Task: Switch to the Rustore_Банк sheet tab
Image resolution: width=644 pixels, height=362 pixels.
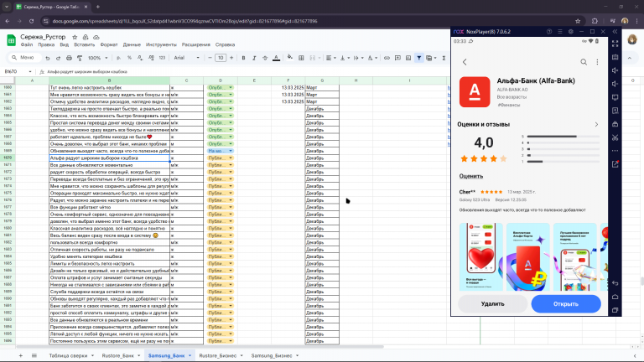Action: [117, 355]
